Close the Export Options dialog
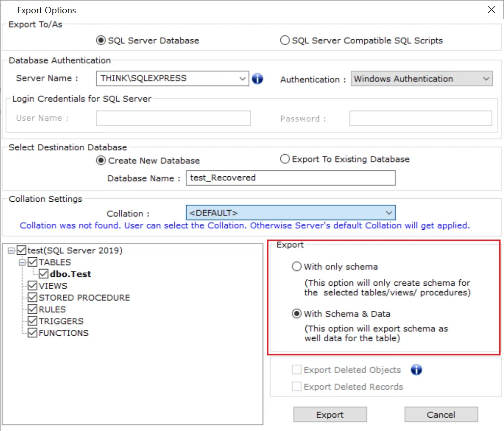 click(x=491, y=9)
